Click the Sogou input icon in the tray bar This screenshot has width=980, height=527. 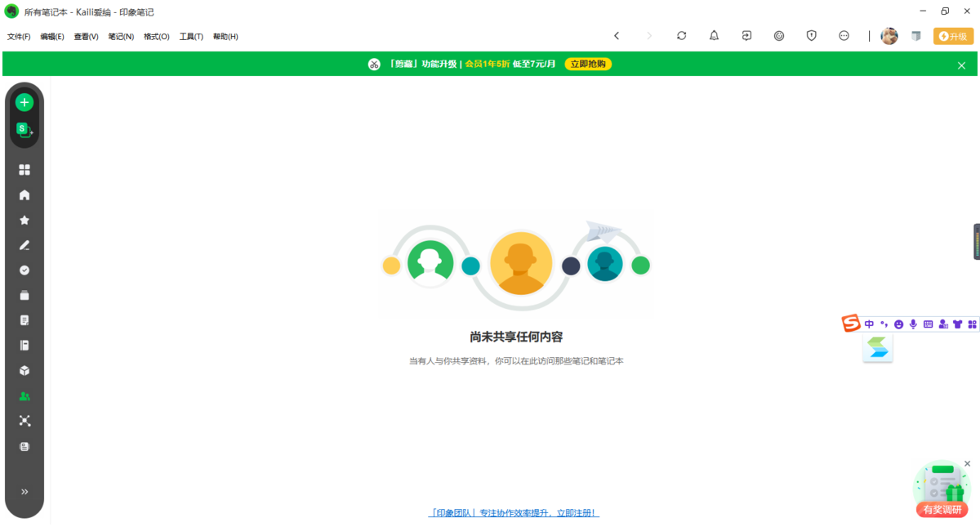tap(849, 323)
